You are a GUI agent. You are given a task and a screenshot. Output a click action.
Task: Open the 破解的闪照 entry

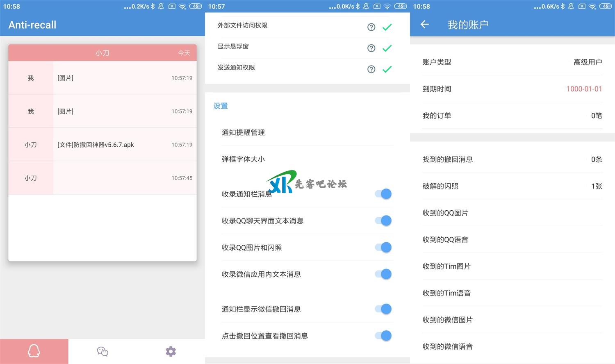[x=512, y=186]
